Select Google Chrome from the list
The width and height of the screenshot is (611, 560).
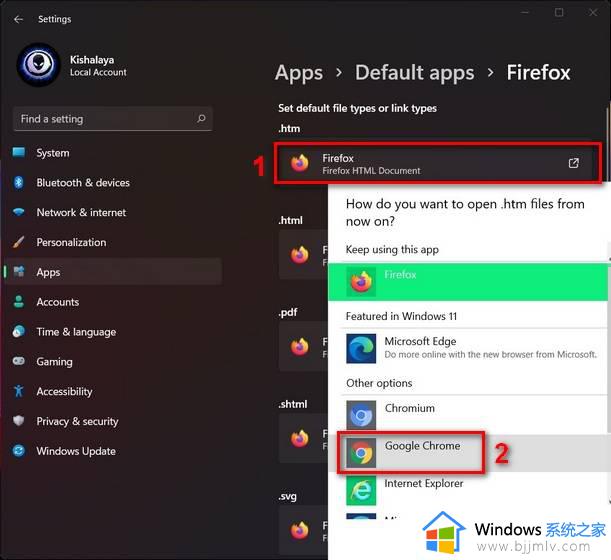tap(468, 453)
